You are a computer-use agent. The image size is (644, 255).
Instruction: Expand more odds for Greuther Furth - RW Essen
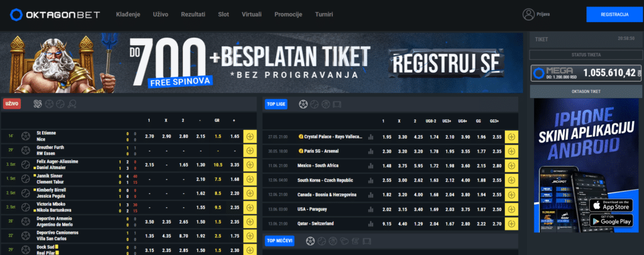tap(250, 151)
